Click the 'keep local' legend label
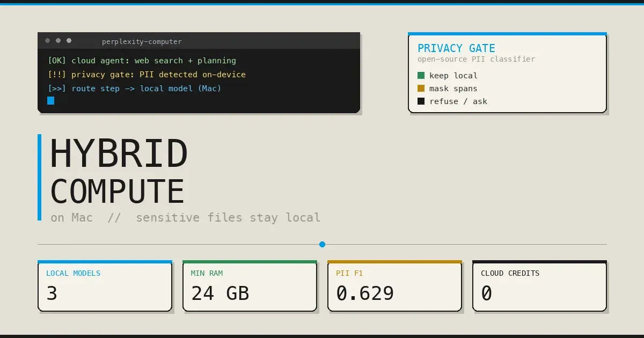The image size is (644, 338). [453, 76]
